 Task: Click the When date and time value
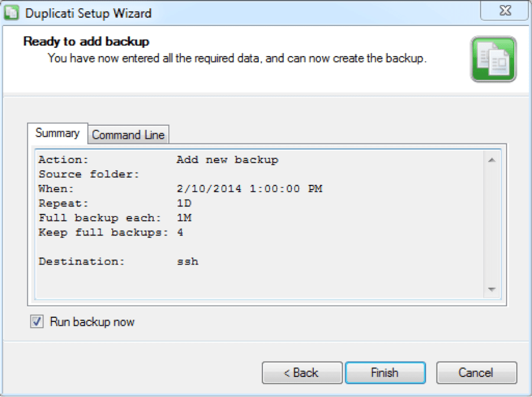[x=249, y=189]
